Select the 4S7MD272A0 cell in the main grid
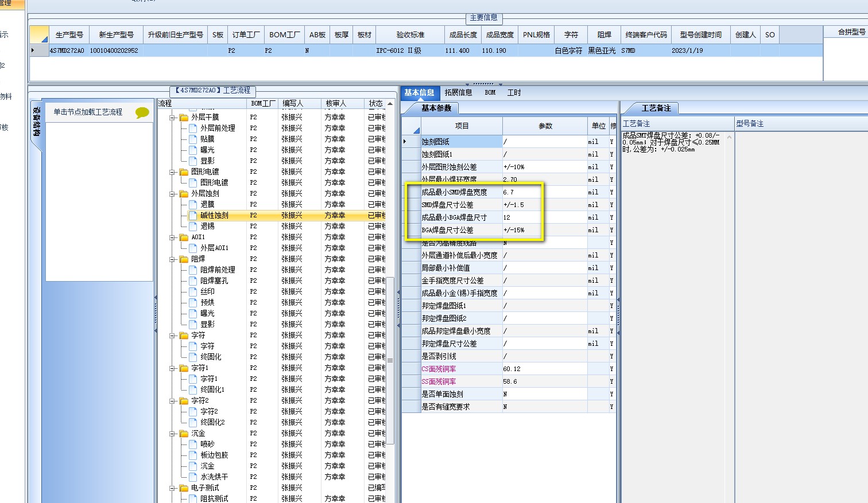The height and width of the screenshot is (503, 868). [68, 50]
